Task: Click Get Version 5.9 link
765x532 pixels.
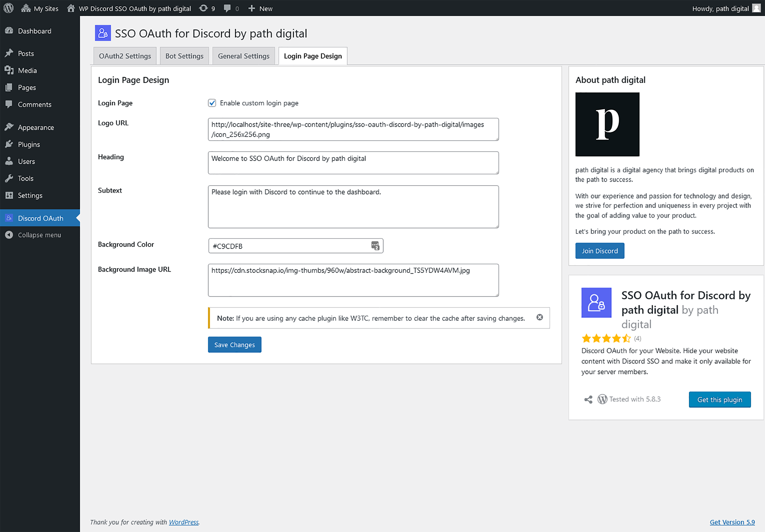Action: (x=732, y=522)
